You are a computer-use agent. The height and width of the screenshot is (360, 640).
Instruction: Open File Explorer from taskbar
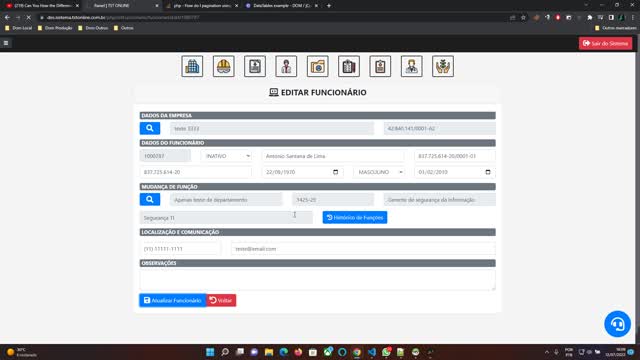(x=269, y=352)
